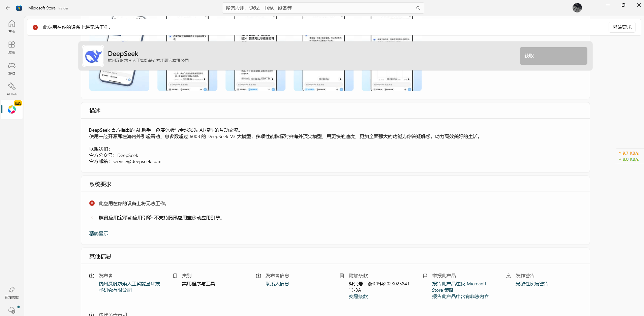Click the 官方公众号: DeepSeek line
The image size is (644, 316).
pyautogui.click(x=114, y=155)
